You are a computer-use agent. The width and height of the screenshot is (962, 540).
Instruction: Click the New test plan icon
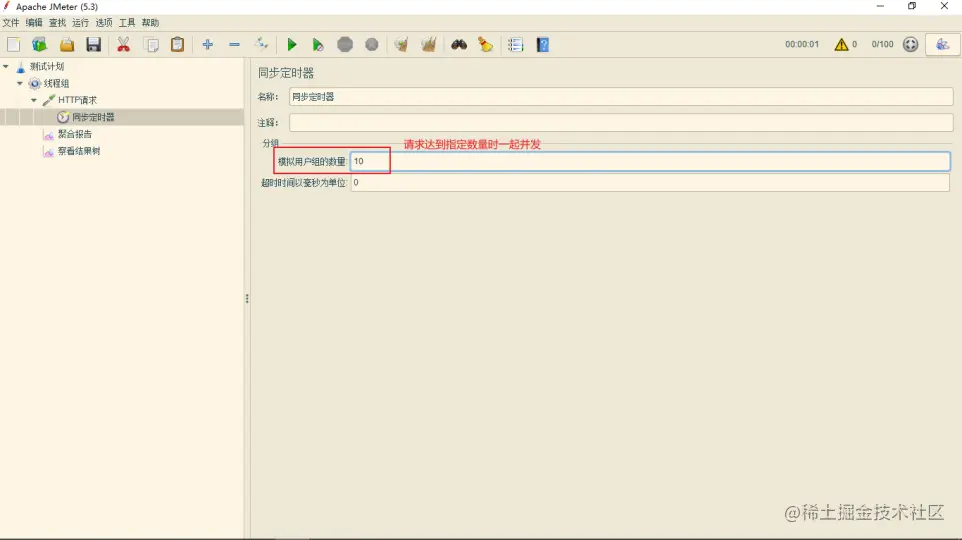pos(13,44)
